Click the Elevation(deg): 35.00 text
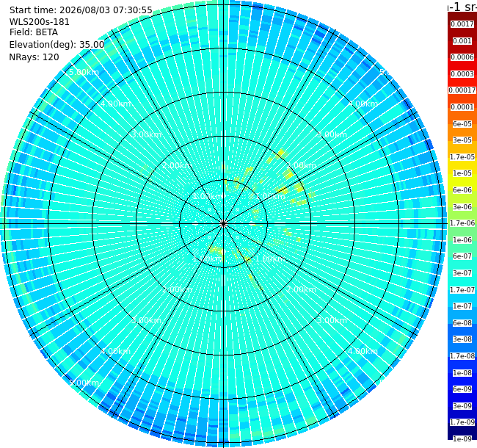The height and width of the screenshot is (448, 477). [x=57, y=45]
